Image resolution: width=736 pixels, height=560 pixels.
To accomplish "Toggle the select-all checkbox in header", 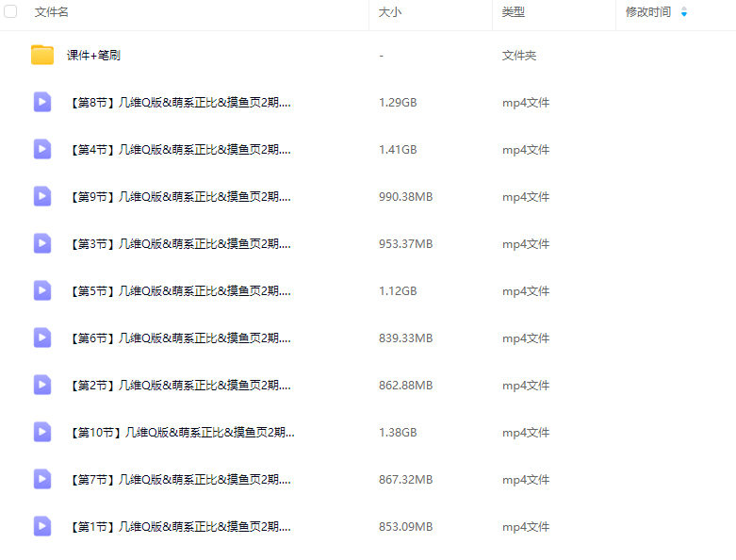I will point(11,12).
